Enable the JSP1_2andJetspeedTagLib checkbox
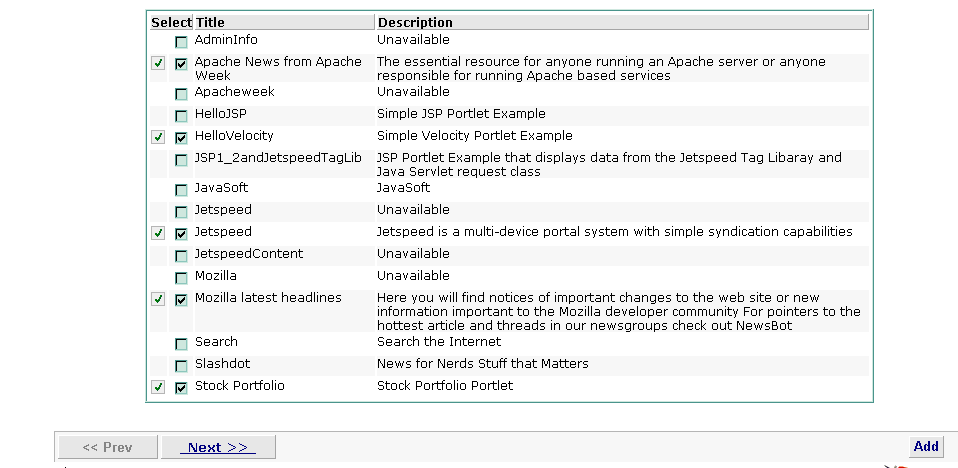 pyautogui.click(x=181, y=160)
